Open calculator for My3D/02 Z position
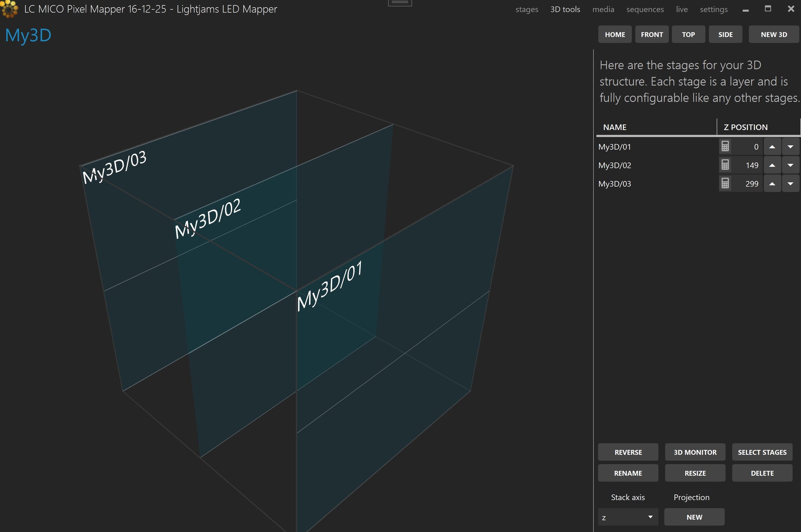 (725, 165)
